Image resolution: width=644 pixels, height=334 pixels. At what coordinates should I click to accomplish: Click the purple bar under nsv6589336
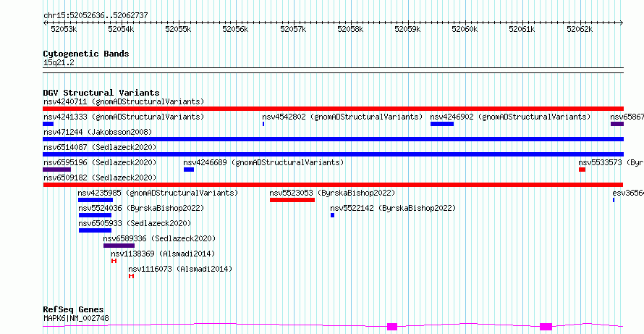click(119, 246)
